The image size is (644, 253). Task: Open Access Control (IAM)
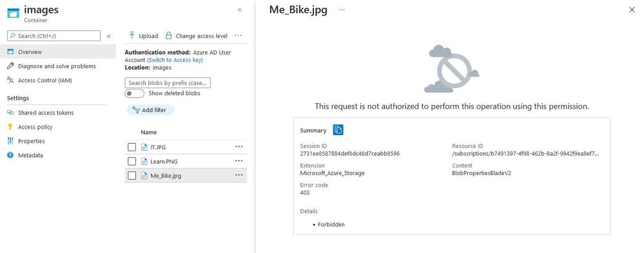(44, 80)
